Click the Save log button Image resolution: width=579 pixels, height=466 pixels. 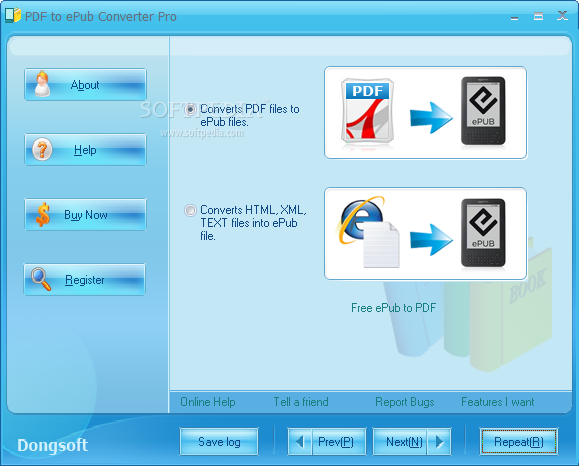219,442
